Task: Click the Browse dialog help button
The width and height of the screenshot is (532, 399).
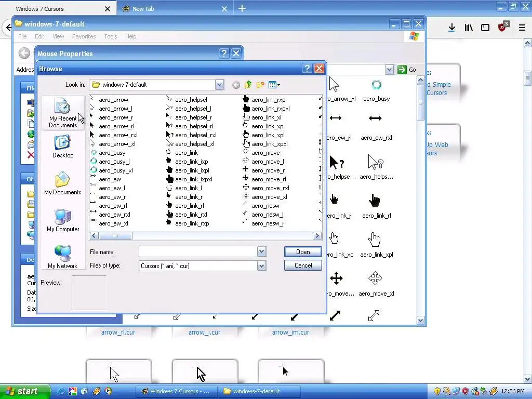Action: pyautogui.click(x=307, y=69)
